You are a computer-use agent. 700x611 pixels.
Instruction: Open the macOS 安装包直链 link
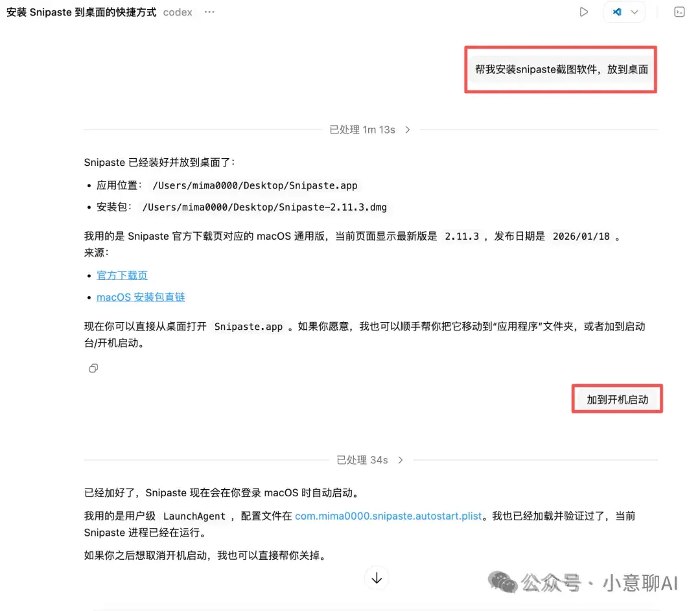pyautogui.click(x=141, y=297)
